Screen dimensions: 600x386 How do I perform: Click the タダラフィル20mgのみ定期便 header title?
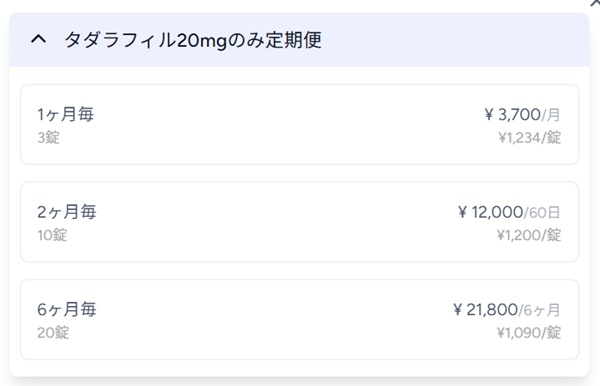(x=193, y=40)
